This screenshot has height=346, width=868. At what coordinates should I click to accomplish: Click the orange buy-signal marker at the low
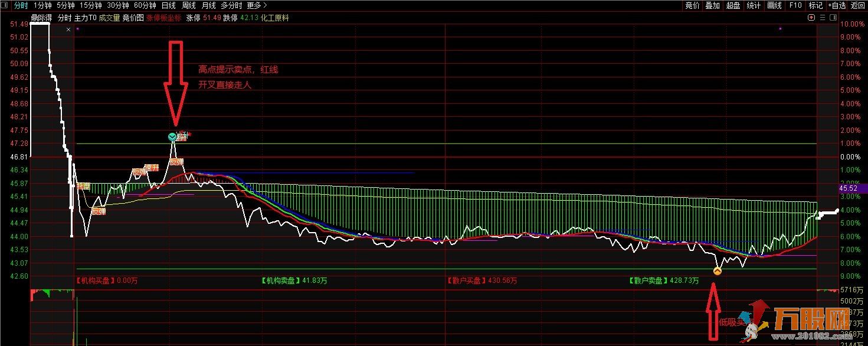[718, 271]
